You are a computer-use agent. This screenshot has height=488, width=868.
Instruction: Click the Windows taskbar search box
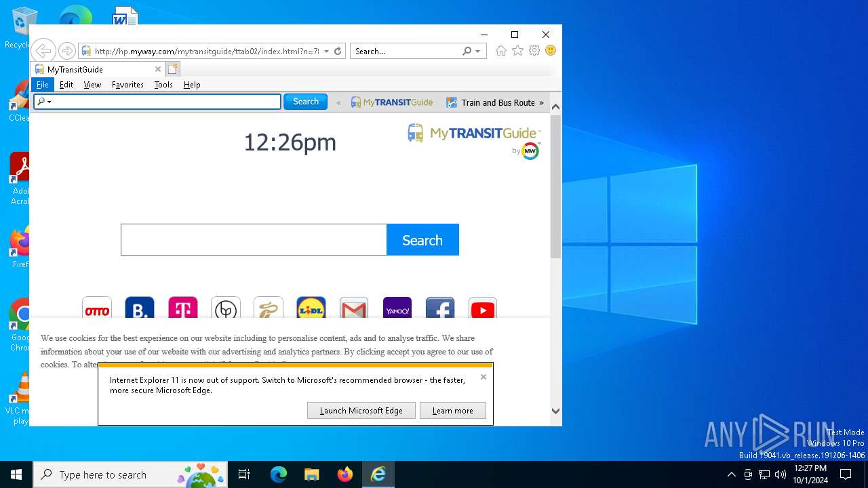coord(130,474)
